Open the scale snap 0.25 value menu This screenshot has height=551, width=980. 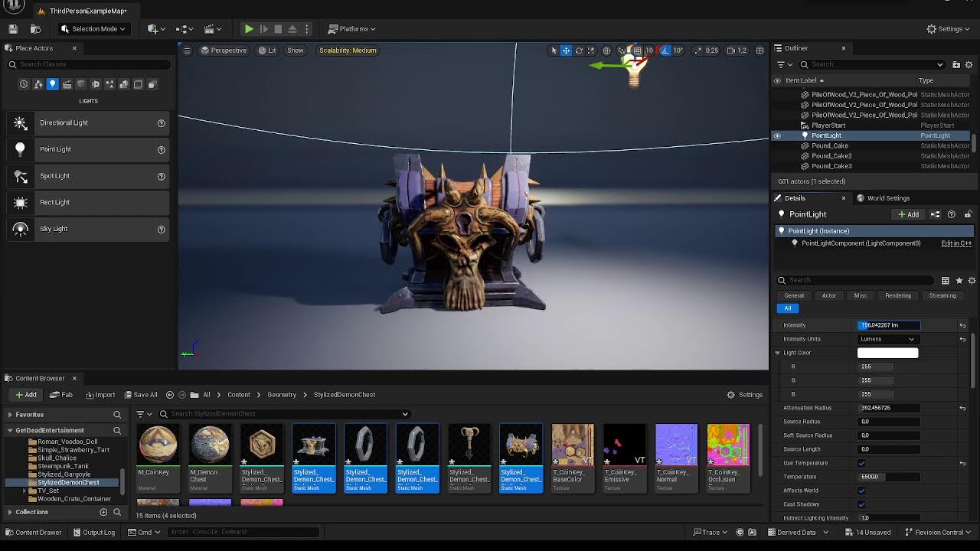tap(712, 51)
